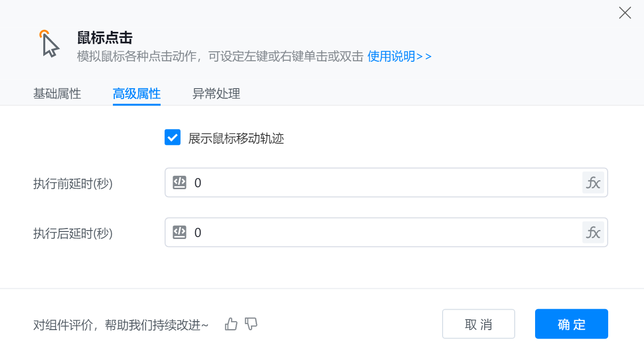Screen dimensions: 644x353
Task: Click the mouse click component icon
Action: [x=49, y=43]
